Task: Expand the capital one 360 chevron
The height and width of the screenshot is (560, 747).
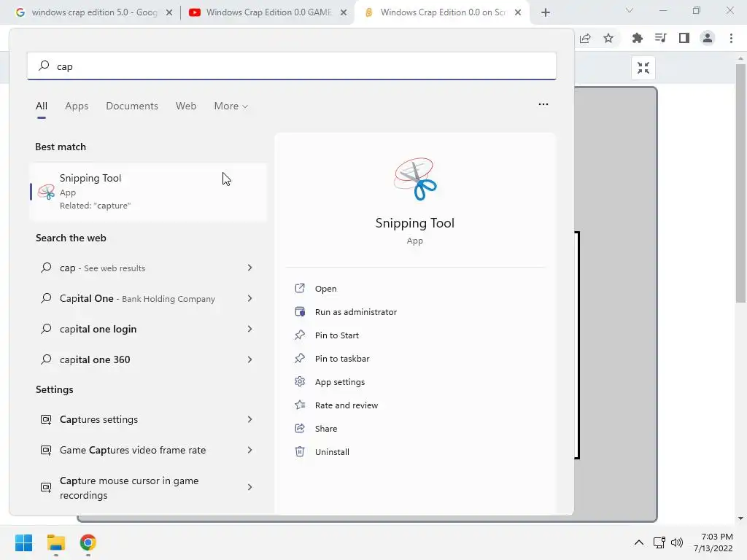Action: tap(249, 359)
